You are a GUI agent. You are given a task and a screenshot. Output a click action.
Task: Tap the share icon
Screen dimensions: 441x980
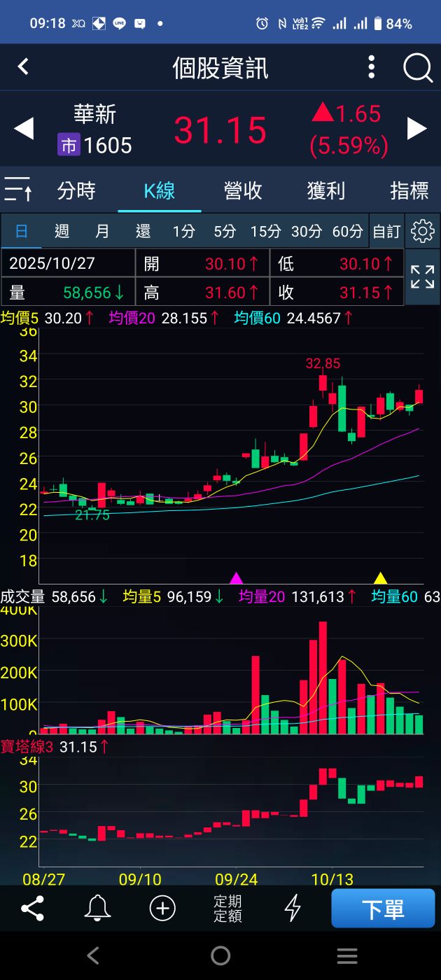(32, 908)
